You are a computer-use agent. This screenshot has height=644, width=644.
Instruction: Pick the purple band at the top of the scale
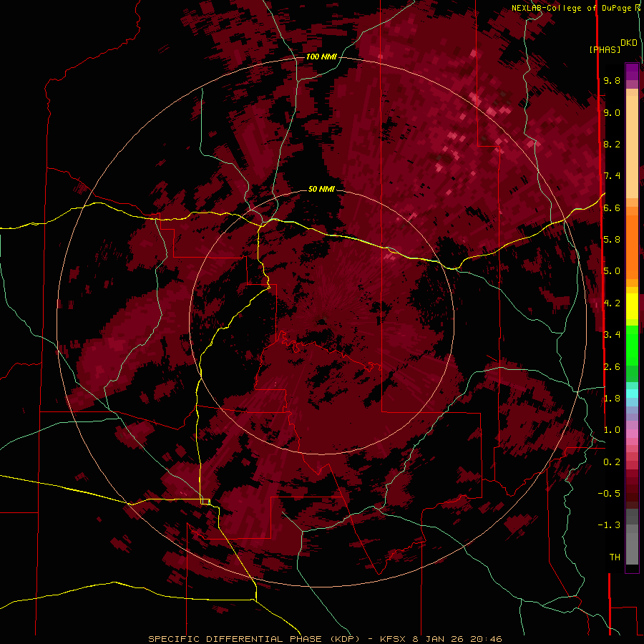coord(632,72)
